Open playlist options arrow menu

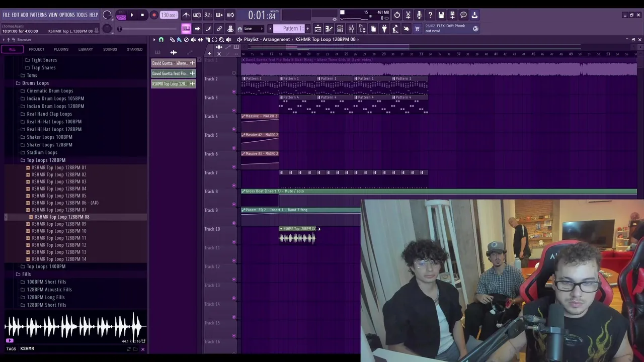154,40
